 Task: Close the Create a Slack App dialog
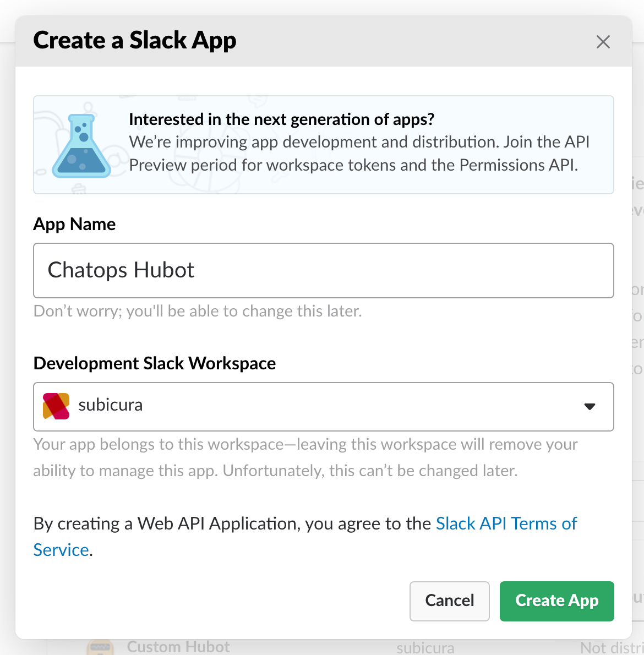603,42
